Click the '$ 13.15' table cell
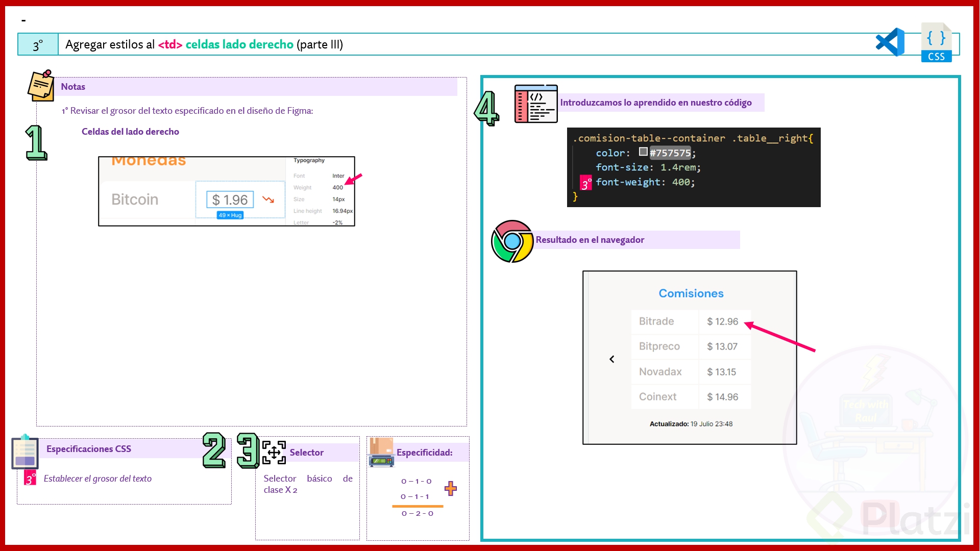Screen dimensions: 980x551 click(x=725, y=372)
